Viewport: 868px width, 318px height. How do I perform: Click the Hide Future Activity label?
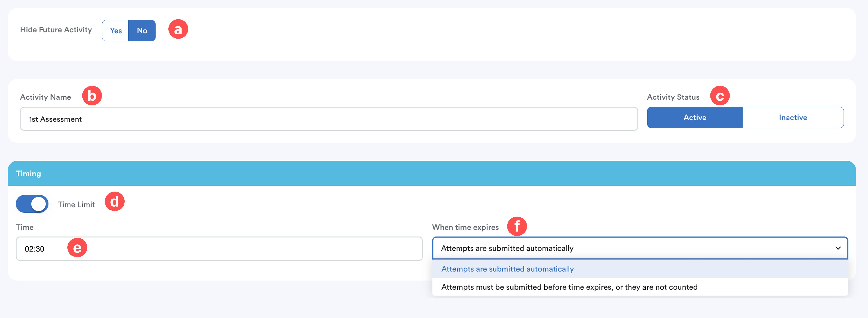pos(56,30)
